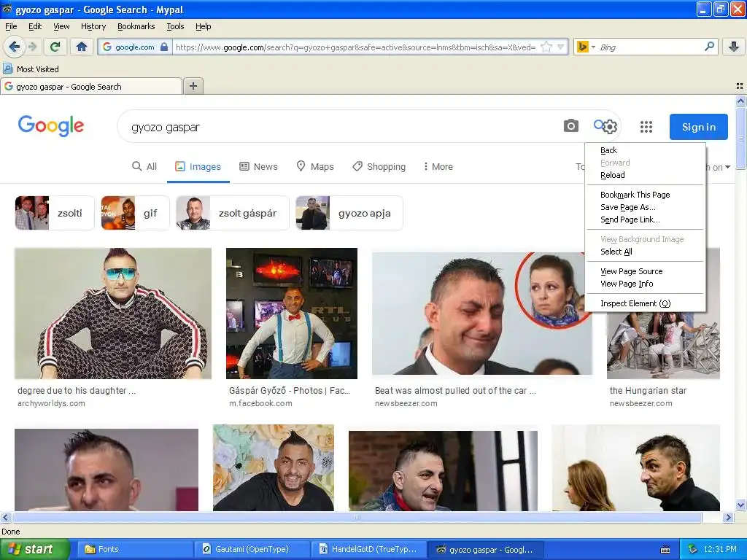Viewport: 747px width, 560px height.
Task: Switch to Gautami (OpenType) taskbar window
Action: (252, 549)
